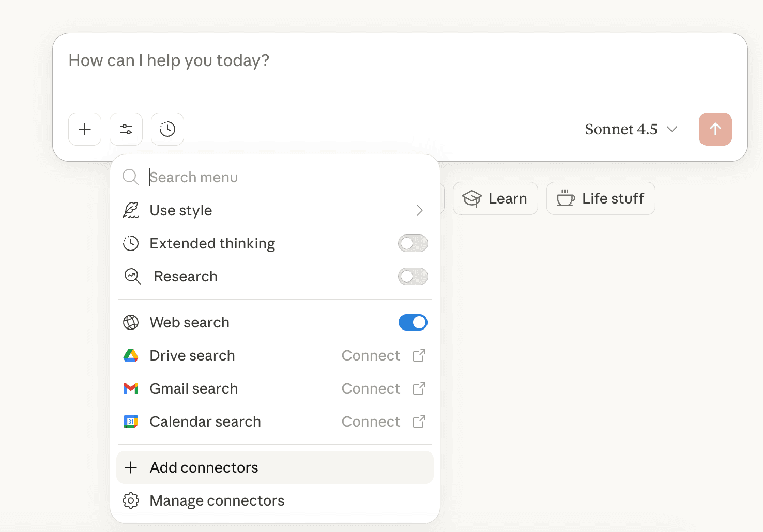Disable Web search
The image size is (763, 532).
click(x=413, y=322)
